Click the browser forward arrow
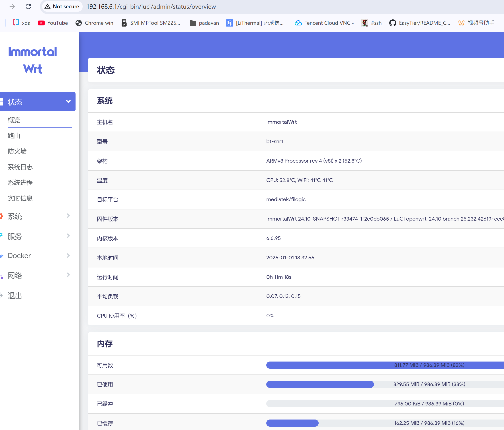The image size is (504, 430). (12, 6)
